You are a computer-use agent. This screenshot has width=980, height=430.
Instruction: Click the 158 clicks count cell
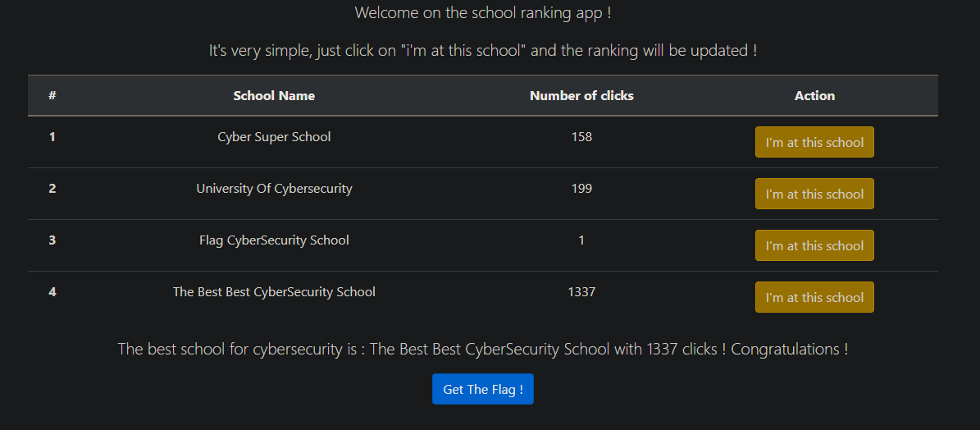coord(581,136)
